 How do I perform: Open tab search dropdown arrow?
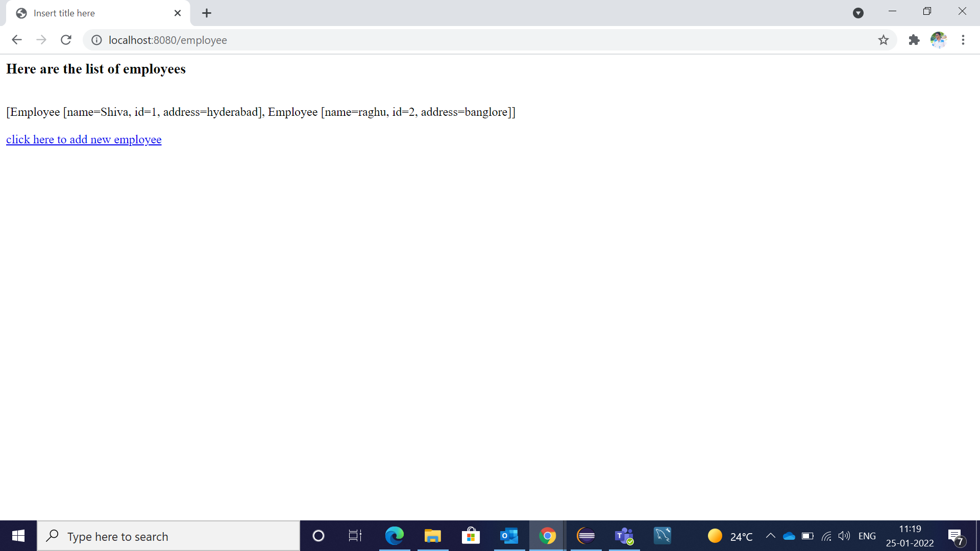858,13
